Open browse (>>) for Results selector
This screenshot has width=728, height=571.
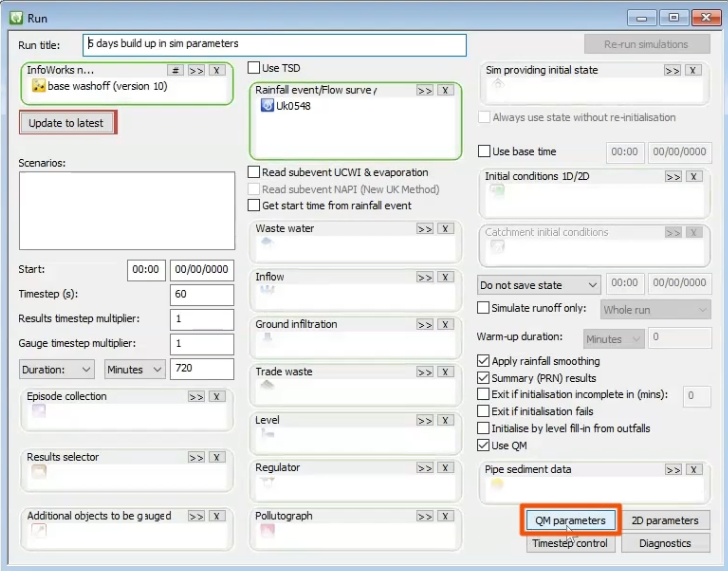tap(196, 457)
